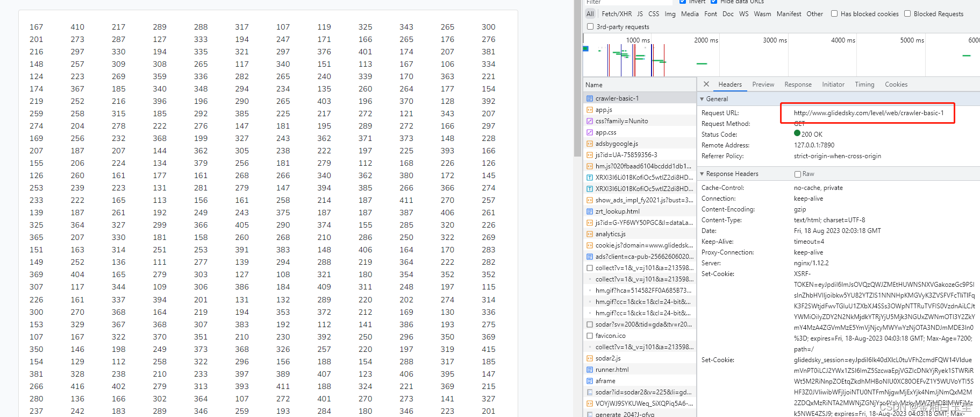Open the Cookies tab

tap(896, 84)
